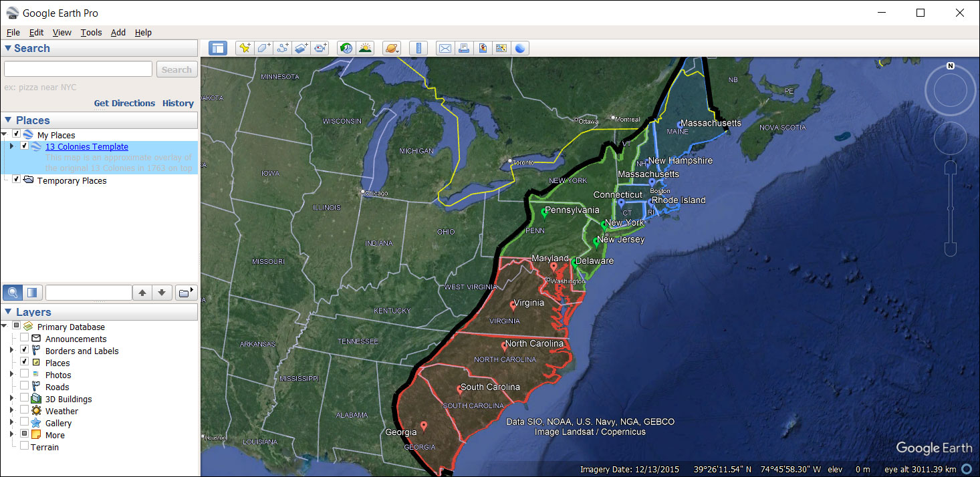Show historical imagery clock icon
Screen dimensions: 980x477
tap(346, 48)
